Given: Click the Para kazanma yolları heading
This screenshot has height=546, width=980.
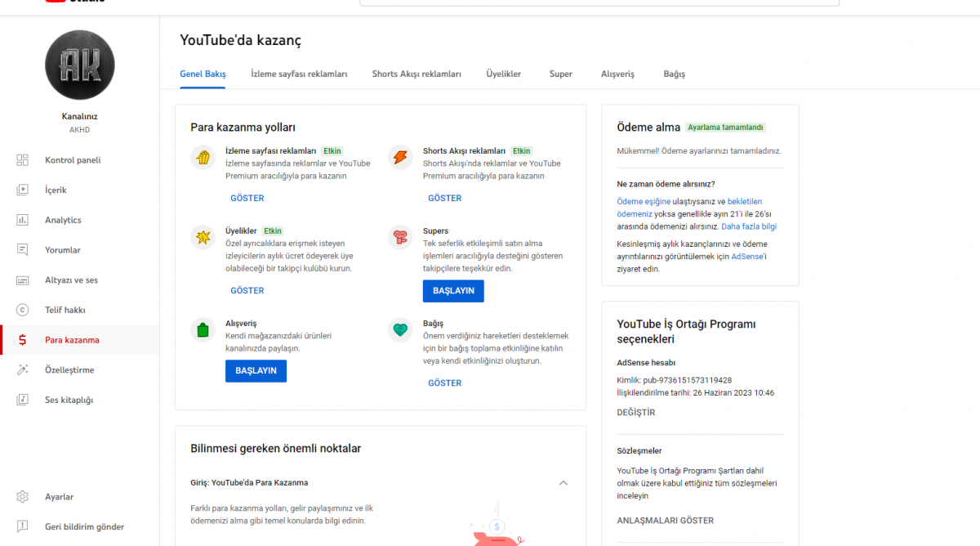Looking at the screenshot, I should pos(243,128).
